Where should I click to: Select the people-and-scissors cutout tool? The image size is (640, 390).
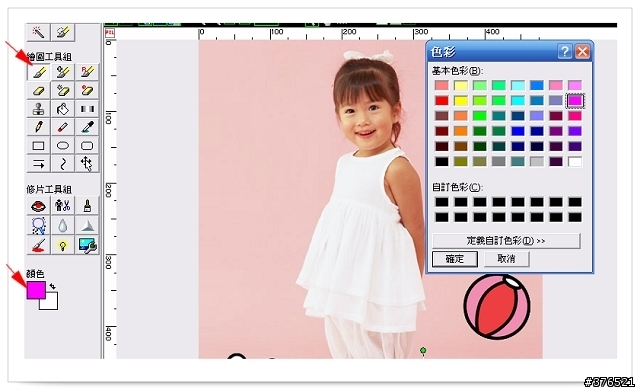(63, 206)
